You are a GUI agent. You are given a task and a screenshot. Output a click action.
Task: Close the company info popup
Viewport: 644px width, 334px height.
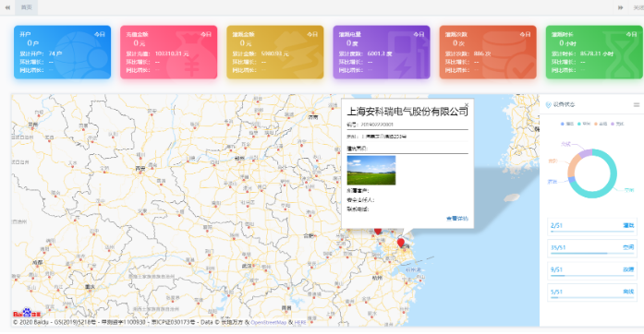tap(467, 105)
